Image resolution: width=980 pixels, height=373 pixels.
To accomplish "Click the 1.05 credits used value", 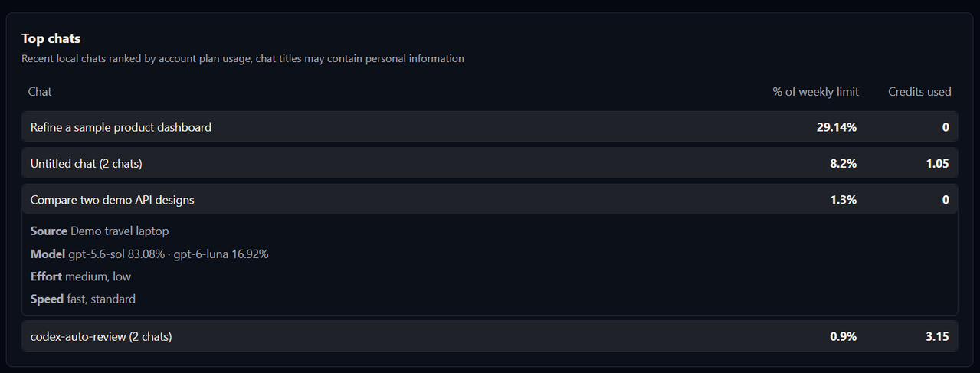I will click(937, 163).
